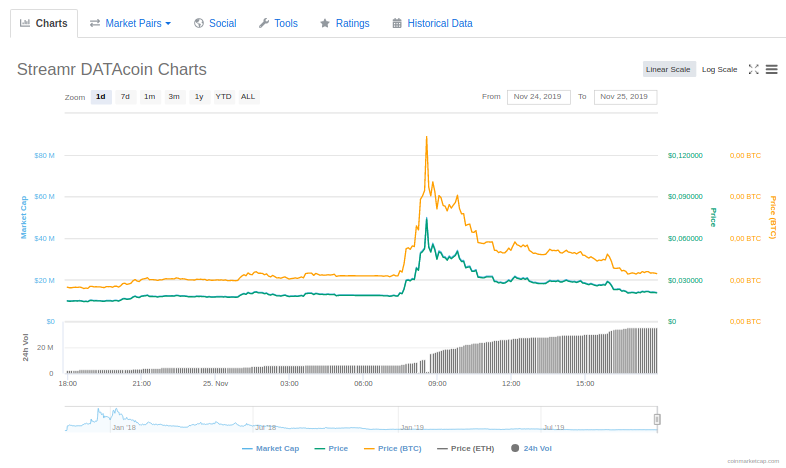Screen dimensions: 786x468
Task: Click the 25. Nov axis label
Action: [216, 384]
